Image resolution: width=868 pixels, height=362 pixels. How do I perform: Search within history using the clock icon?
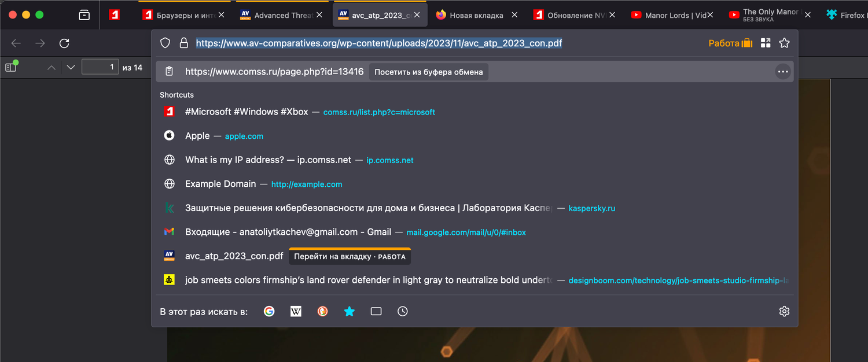click(403, 311)
